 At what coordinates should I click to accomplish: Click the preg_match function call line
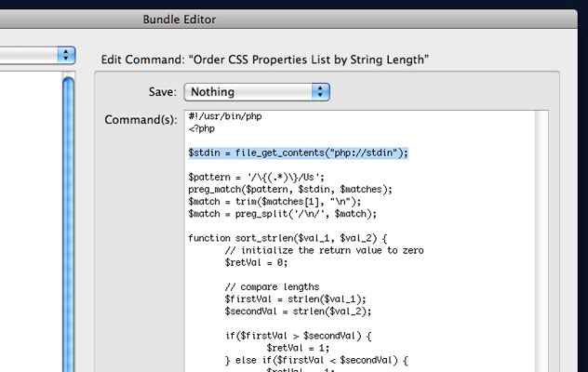pyautogui.click(x=289, y=189)
